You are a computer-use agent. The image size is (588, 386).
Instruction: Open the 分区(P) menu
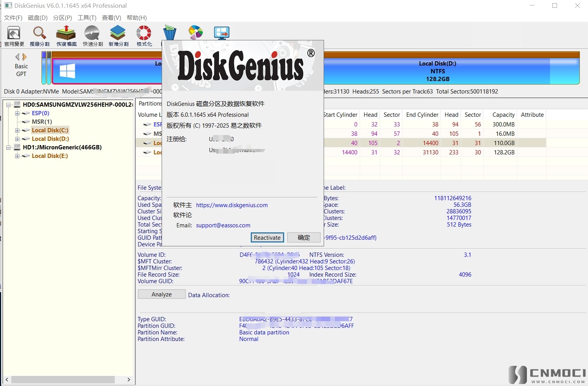62,18
